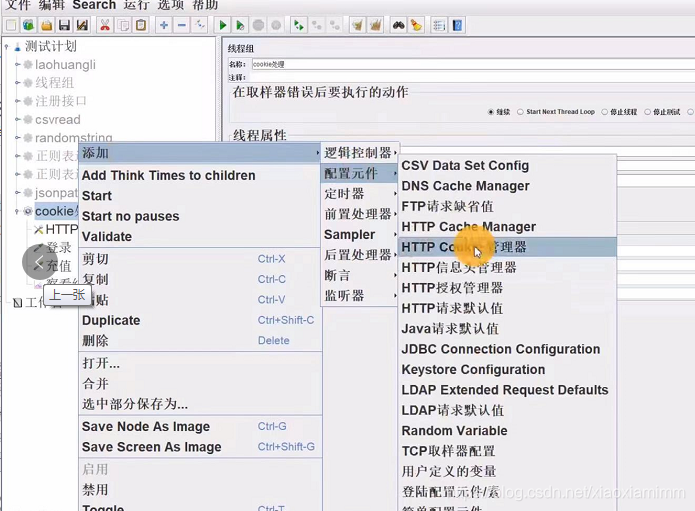Click the Cut scissors toolbar icon
The width and height of the screenshot is (695, 511).
[105, 25]
